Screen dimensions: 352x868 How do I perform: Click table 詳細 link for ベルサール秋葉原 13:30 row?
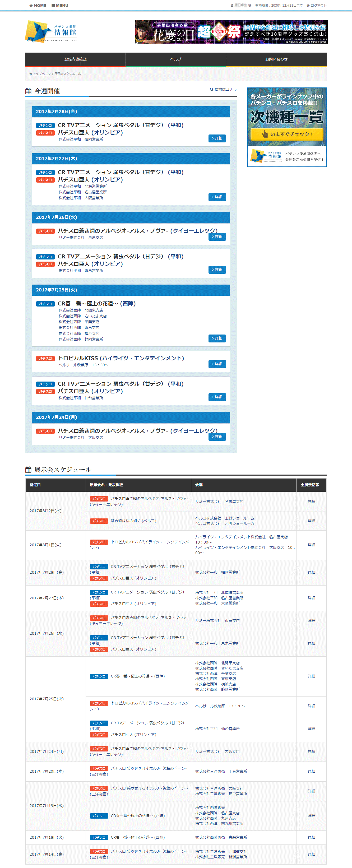(311, 706)
